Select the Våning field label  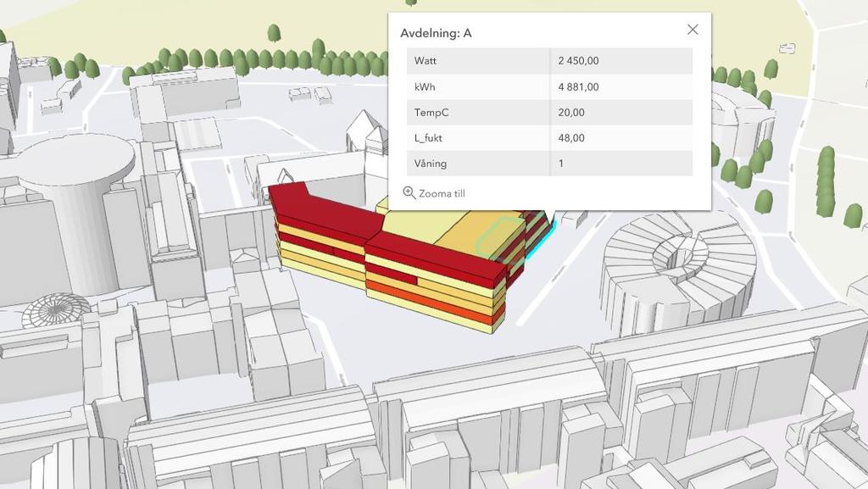430,164
